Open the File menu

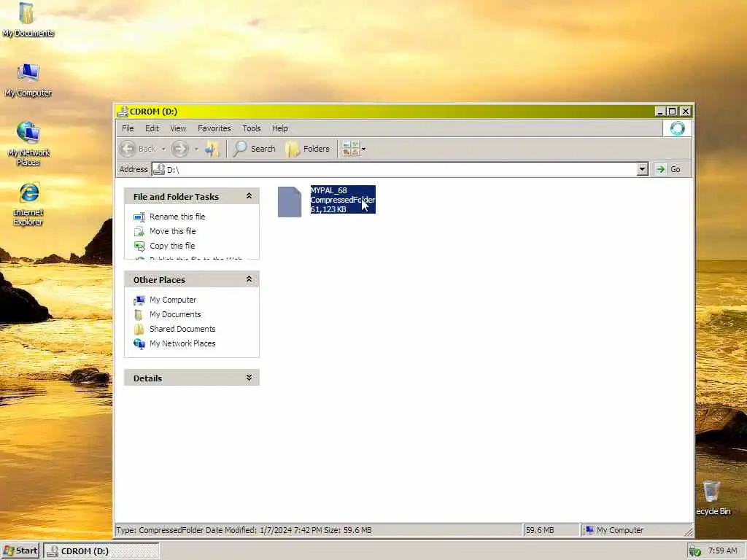pyautogui.click(x=128, y=128)
